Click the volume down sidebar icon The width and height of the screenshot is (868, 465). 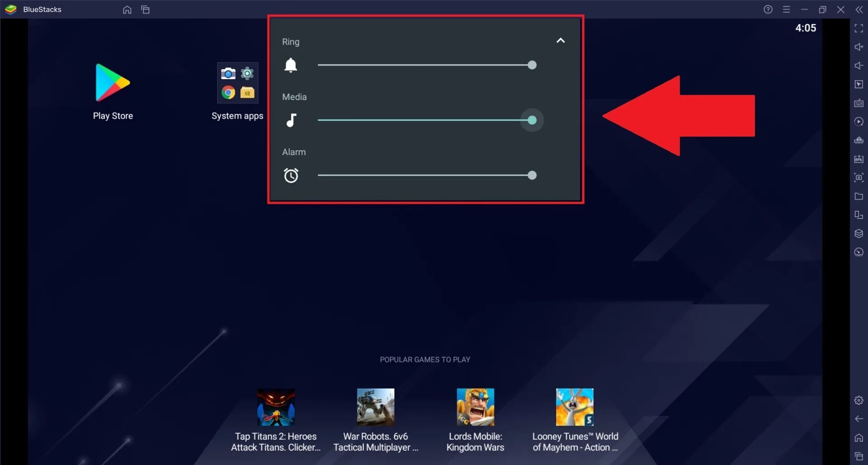[859, 66]
